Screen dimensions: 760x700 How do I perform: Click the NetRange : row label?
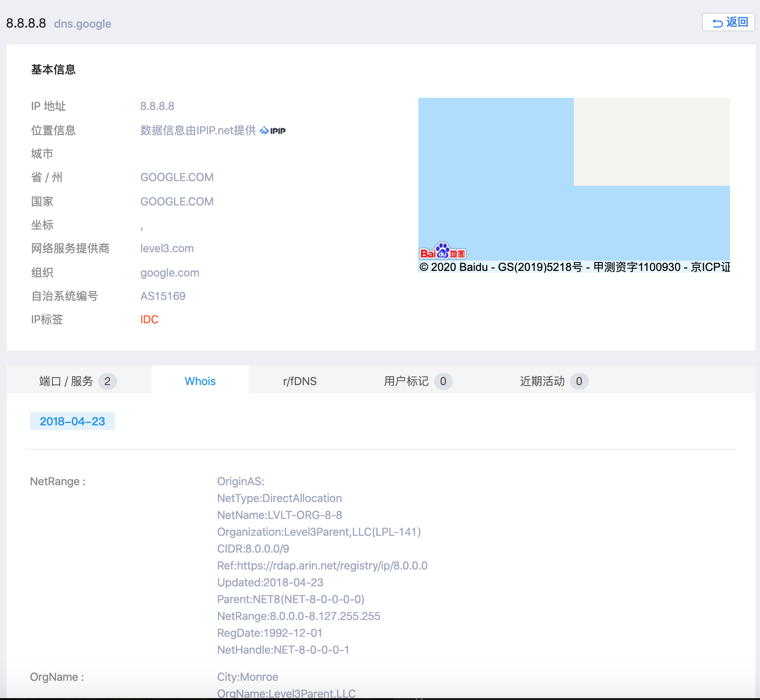pyautogui.click(x=58, y=481)
